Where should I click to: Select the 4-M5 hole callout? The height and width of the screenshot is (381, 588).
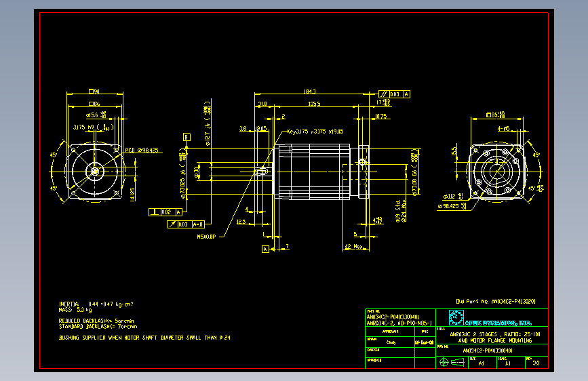point(504,129)
